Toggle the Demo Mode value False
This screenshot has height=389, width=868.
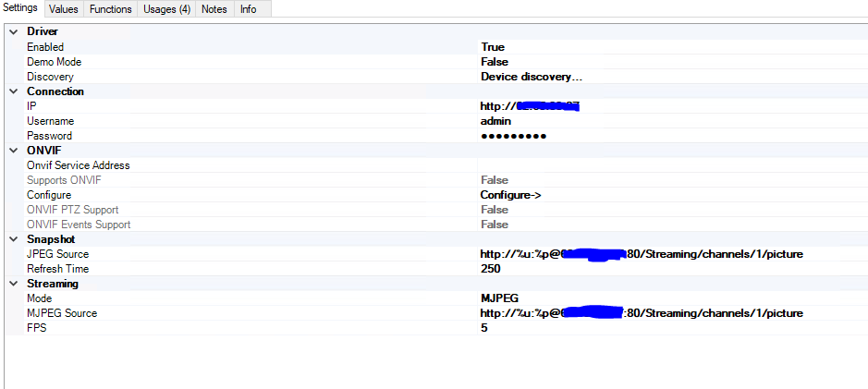(495, 62)
